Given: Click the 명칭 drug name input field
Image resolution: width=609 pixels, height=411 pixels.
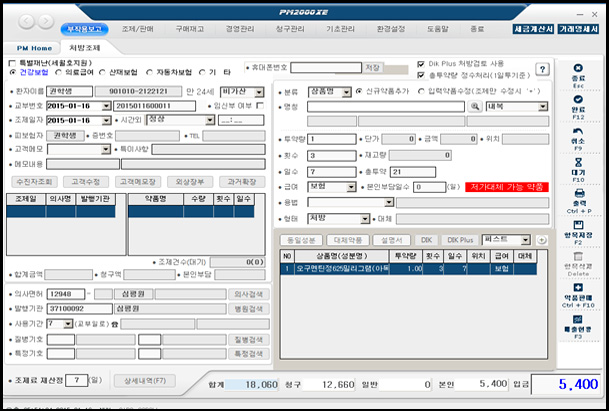Looking at the screenshot, I should [x=386, y=106].
